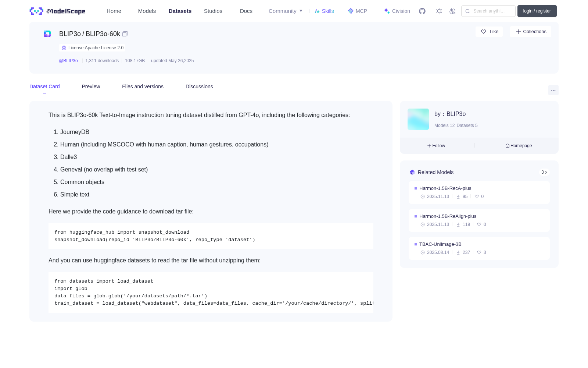Toggle the light/dark theme sun icon

coord(439,11)
